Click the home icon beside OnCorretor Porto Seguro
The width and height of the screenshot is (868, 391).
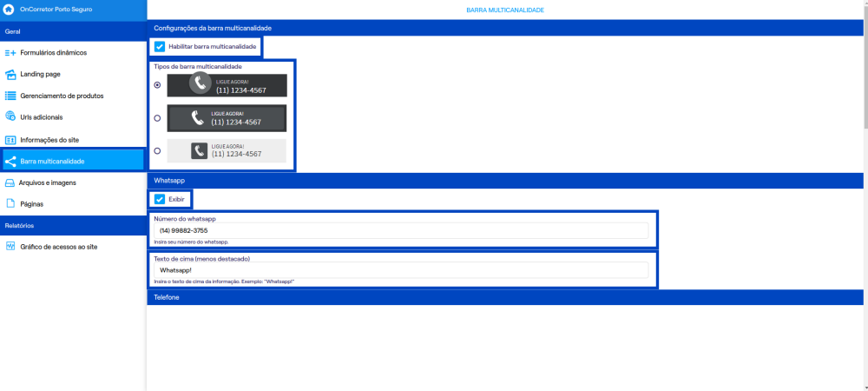[x=9, y=10]
